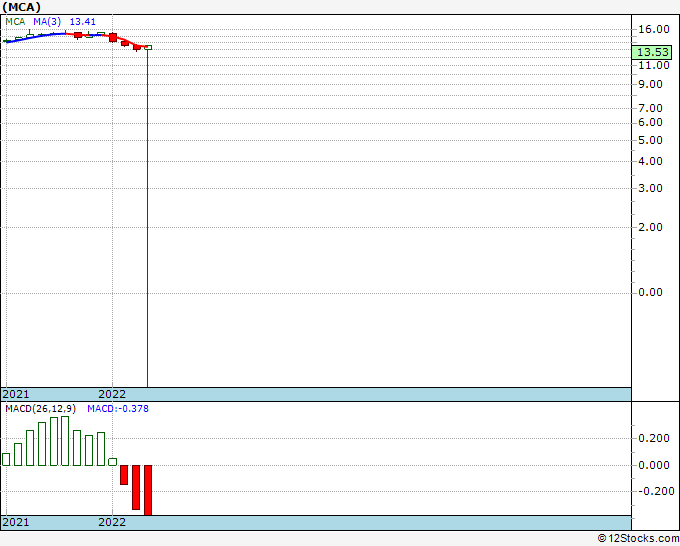
Task: Click the 0.000 MACD axis label
Action: coord(654,465)
